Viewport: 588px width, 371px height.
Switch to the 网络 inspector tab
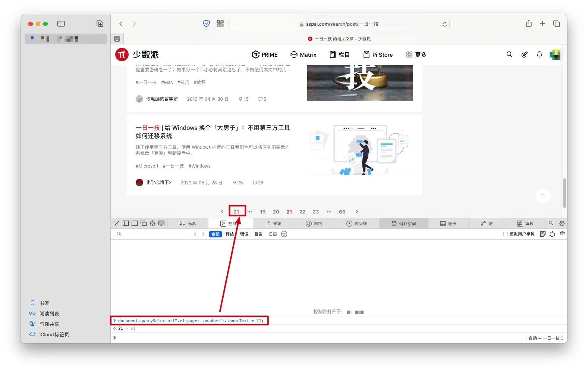click(x=314, y=224)
